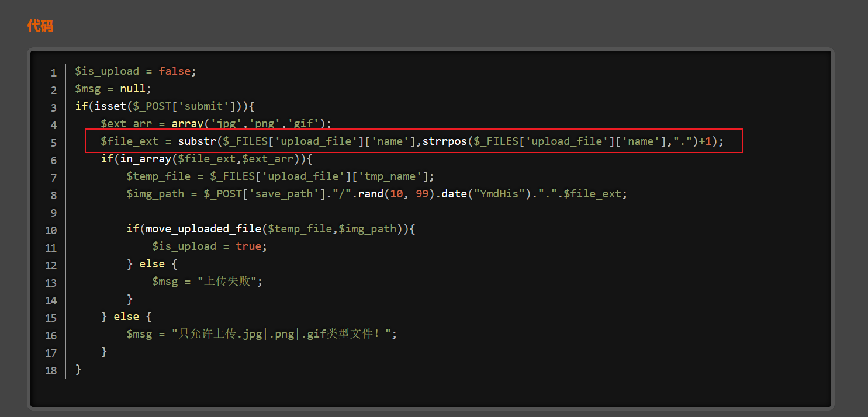This screenshot has height=417, width=868.
Task: Click the closing brace on line 18
Action: (78, 370)
